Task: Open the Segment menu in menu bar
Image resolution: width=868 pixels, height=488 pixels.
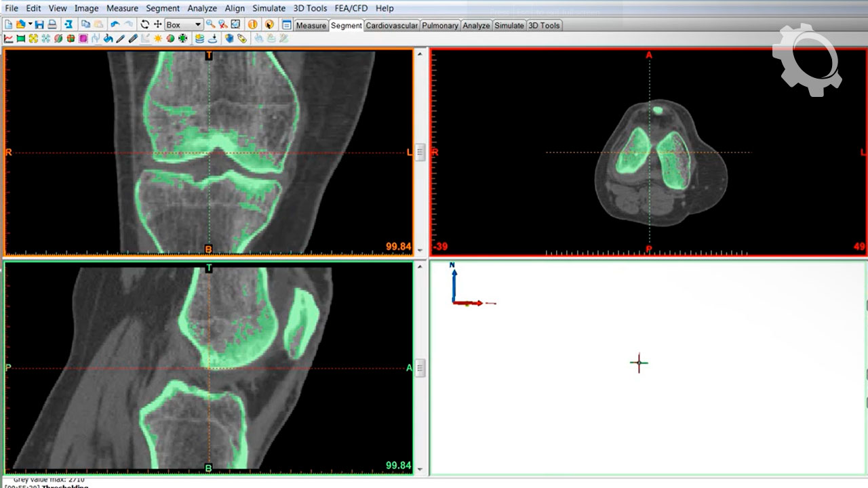Action: (x=163, y=8)
